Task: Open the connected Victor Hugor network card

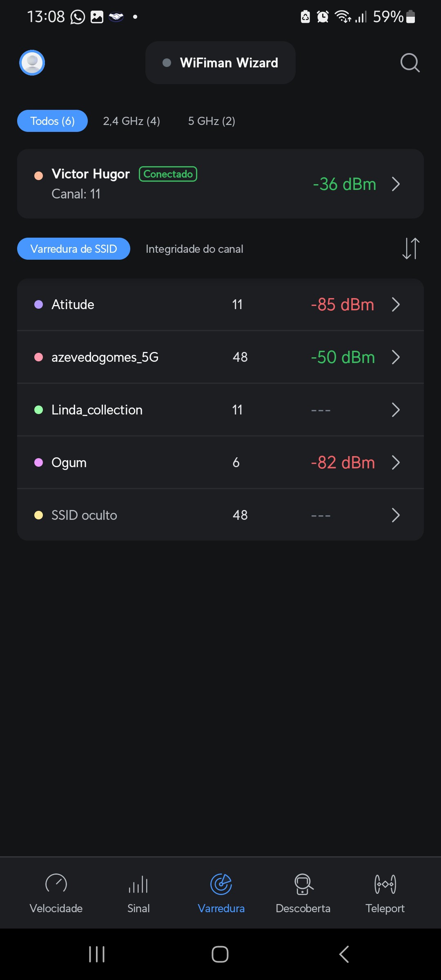Action: pyautogui.click(x=220, y=184)
